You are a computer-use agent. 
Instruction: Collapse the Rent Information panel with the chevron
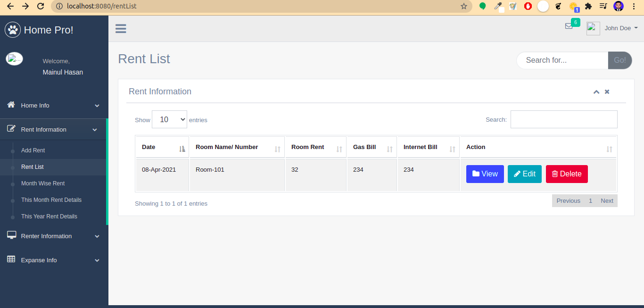(x=596, y=92)
